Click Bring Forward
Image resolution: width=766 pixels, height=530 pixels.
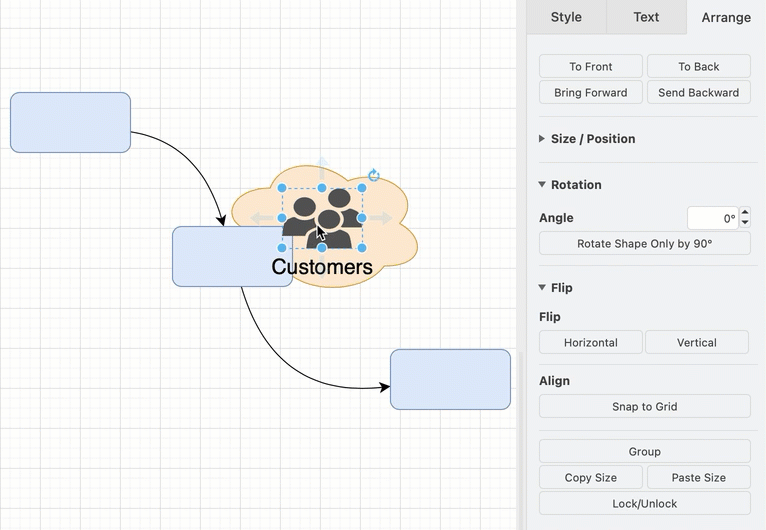click(x=591, y=92)
